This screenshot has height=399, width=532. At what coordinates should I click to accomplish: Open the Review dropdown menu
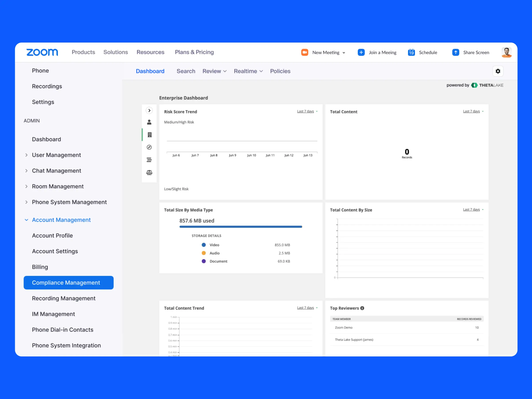click(x=214, y=71)
